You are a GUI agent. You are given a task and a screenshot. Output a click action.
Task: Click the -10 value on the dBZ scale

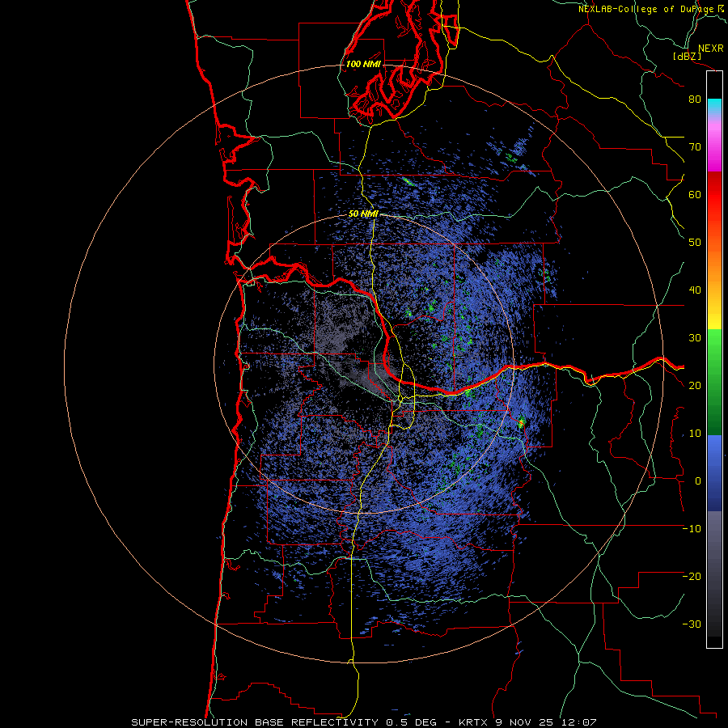tap(692, 529)
